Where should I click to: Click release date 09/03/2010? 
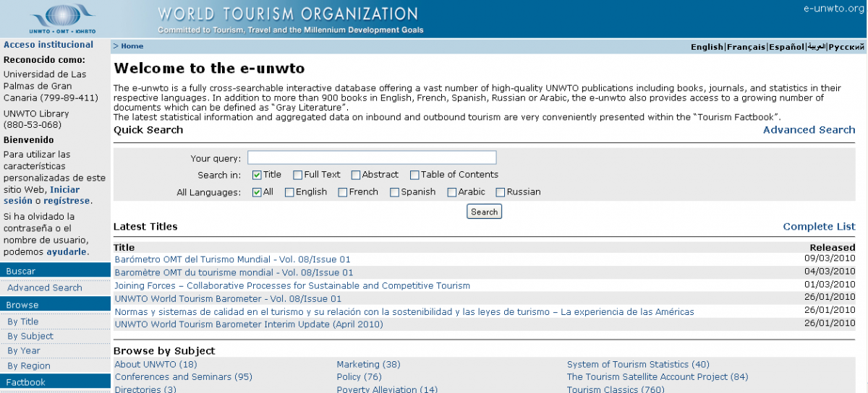[x=830, y=257]
